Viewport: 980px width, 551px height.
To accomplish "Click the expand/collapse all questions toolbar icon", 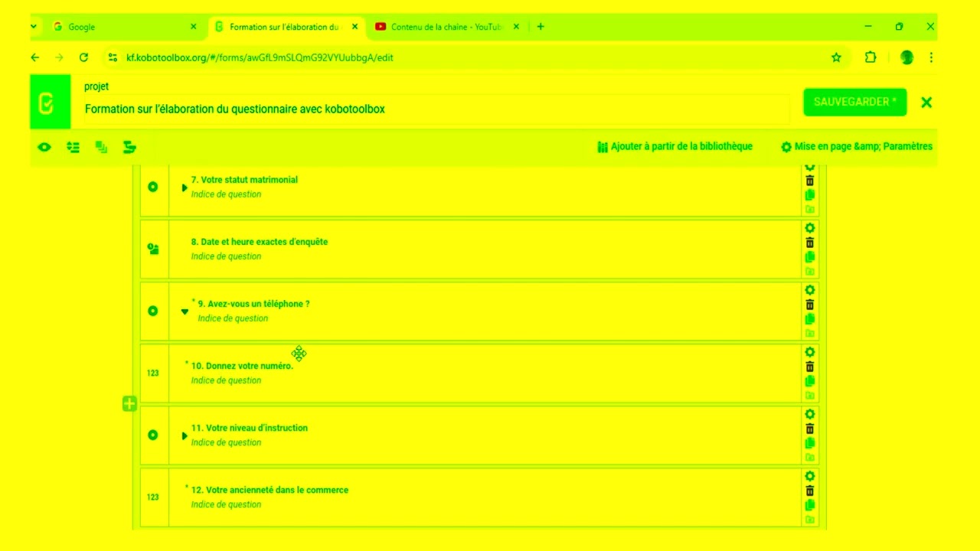I will coord(73,147).
